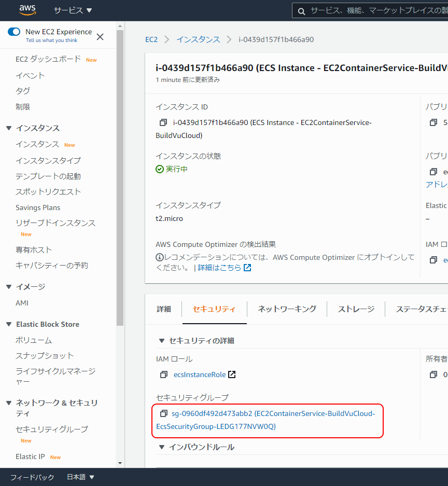Collapse the セキュリティの詳細 section

(x=161, y=341)
